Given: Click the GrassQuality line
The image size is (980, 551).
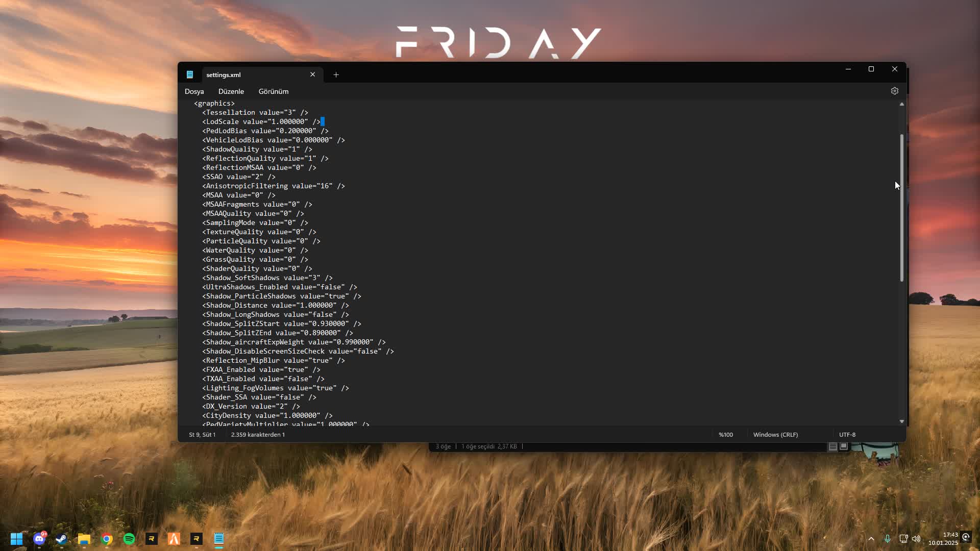Looking at the screenshot, I should [x=255, y=260].
